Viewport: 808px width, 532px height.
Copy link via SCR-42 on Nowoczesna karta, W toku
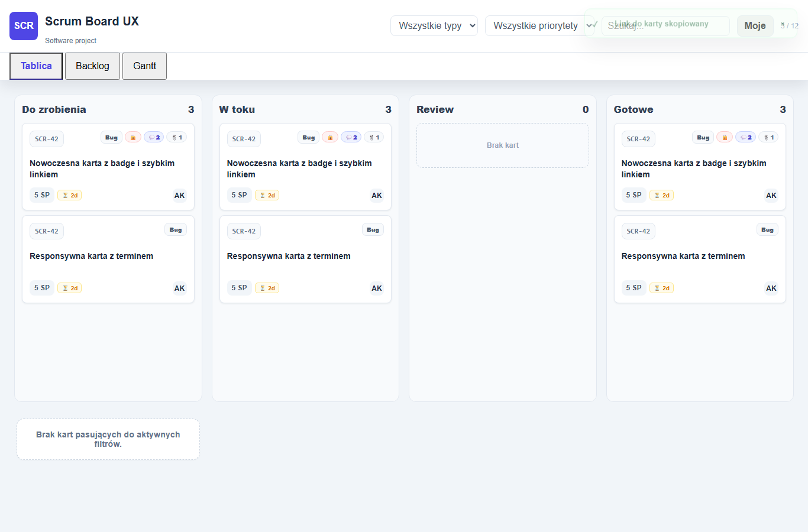244,139
